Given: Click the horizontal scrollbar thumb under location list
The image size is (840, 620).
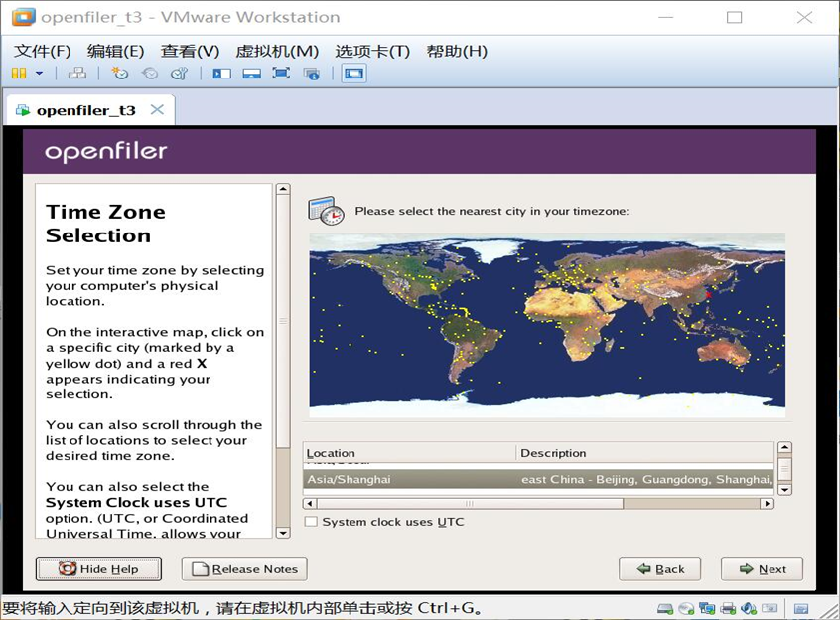Looking at the screenshot, I should tap(470, 503).
